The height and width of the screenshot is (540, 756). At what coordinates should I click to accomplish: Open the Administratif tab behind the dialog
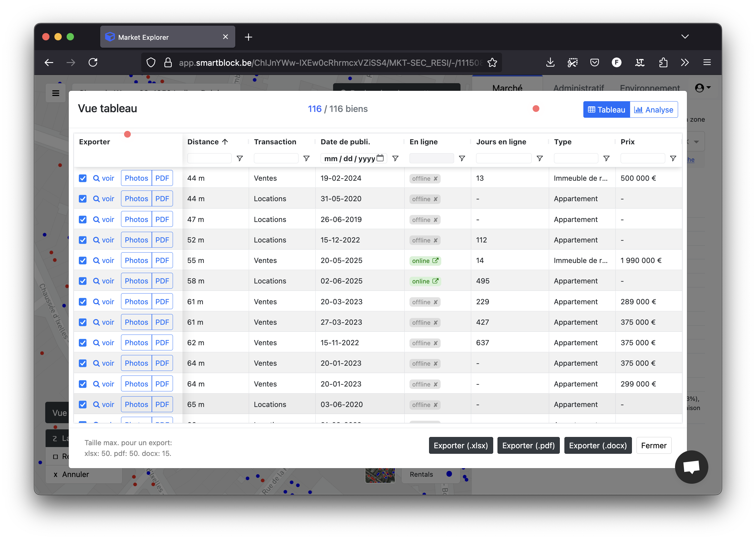point(578,88)
